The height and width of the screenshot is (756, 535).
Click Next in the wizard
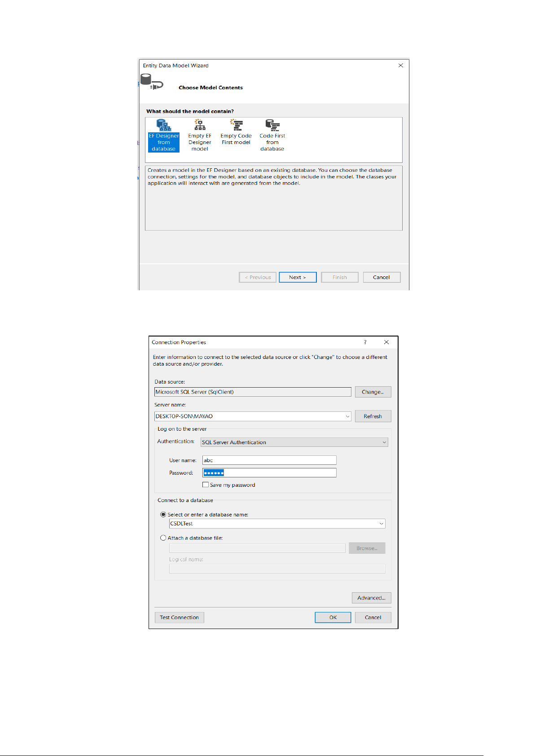pyautogui.click(x=298, y=277)
